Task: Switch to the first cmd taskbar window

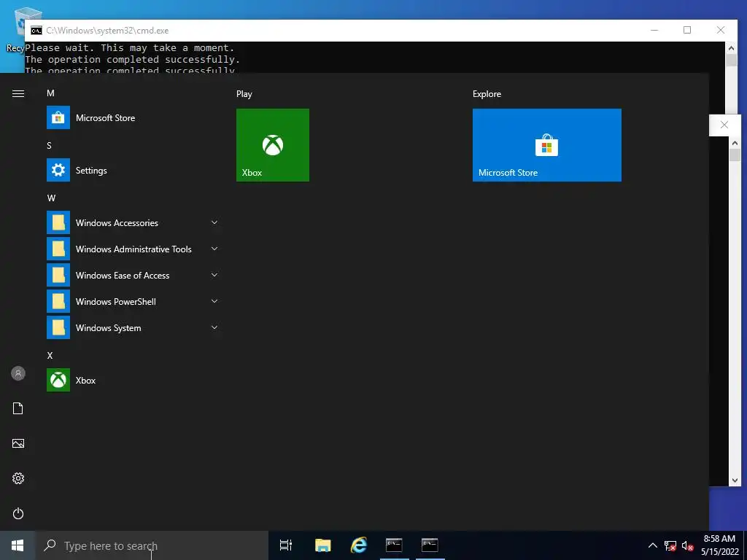Action: (x=394, y=545)
